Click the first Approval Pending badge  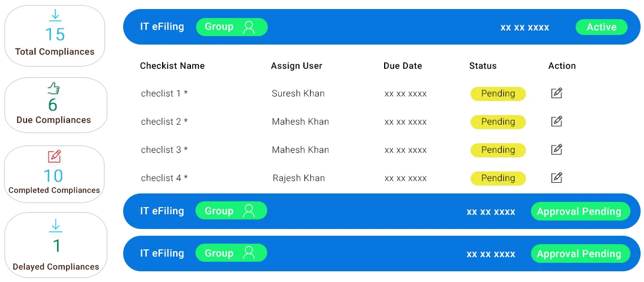click(580, 211)
